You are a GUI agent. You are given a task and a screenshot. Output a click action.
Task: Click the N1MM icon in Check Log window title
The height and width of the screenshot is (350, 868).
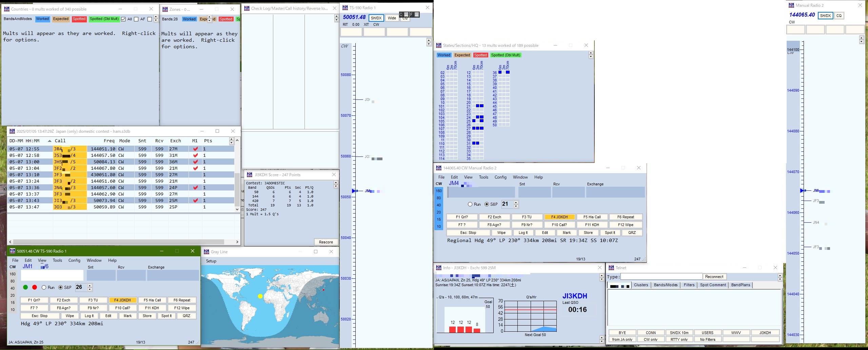click(246, 8)
